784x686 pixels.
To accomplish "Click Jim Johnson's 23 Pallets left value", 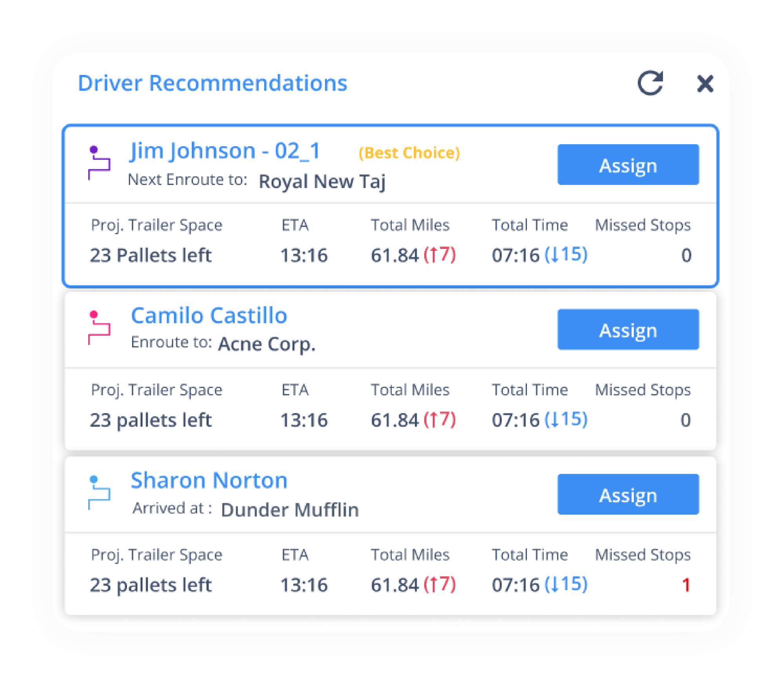I will point(151,255).
